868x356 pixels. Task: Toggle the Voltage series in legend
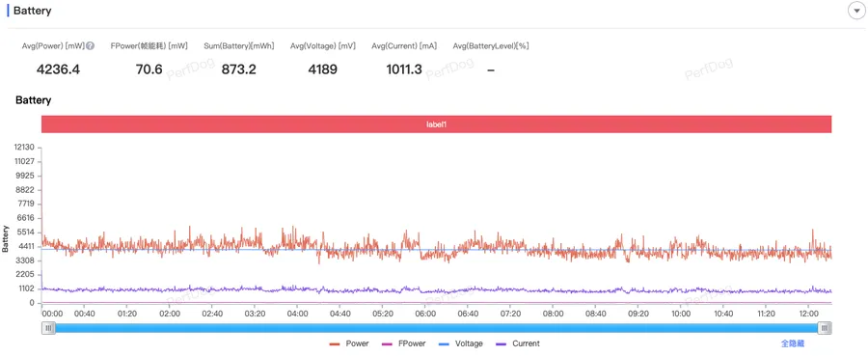point(461,343)
